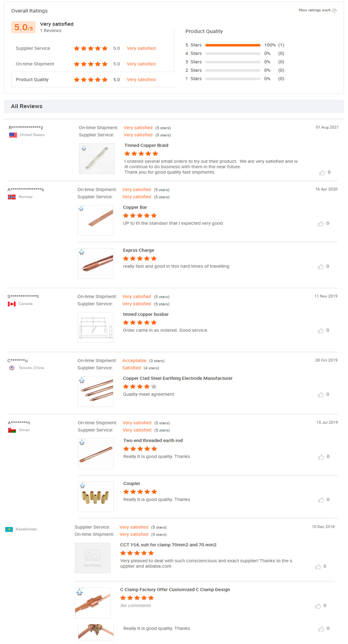
Task: Open the Tinned Copper Braid product thumbnail
Action: click(97, 158)
